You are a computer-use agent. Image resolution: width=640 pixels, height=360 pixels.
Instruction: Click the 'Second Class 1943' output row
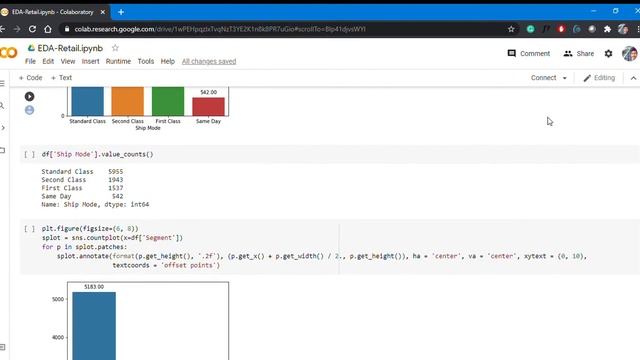coord(82,180)
